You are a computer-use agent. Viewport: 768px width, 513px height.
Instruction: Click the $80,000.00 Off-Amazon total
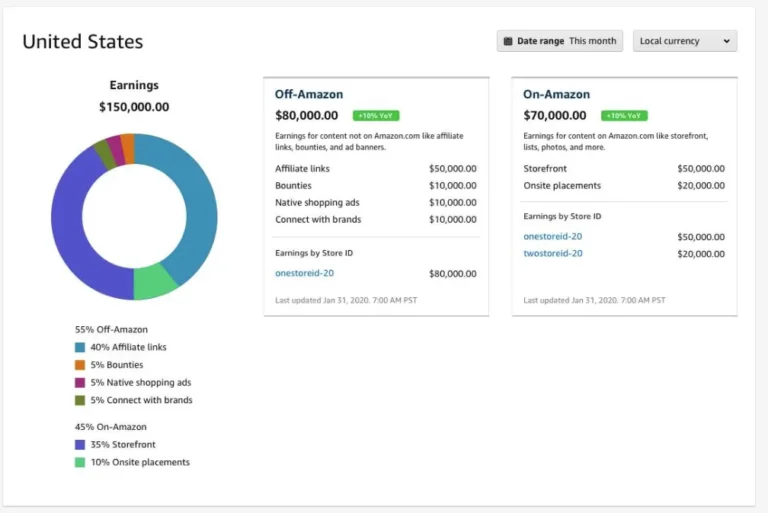(307, 116)
